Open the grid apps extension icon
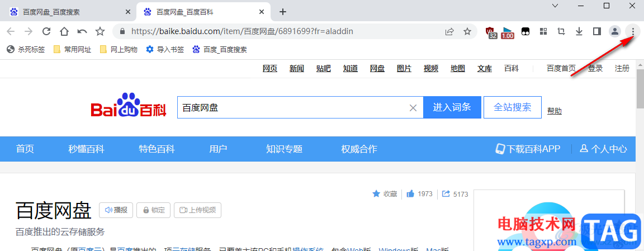Image resolution: width=644 pixels, height=251 pixels. [543, 31]
